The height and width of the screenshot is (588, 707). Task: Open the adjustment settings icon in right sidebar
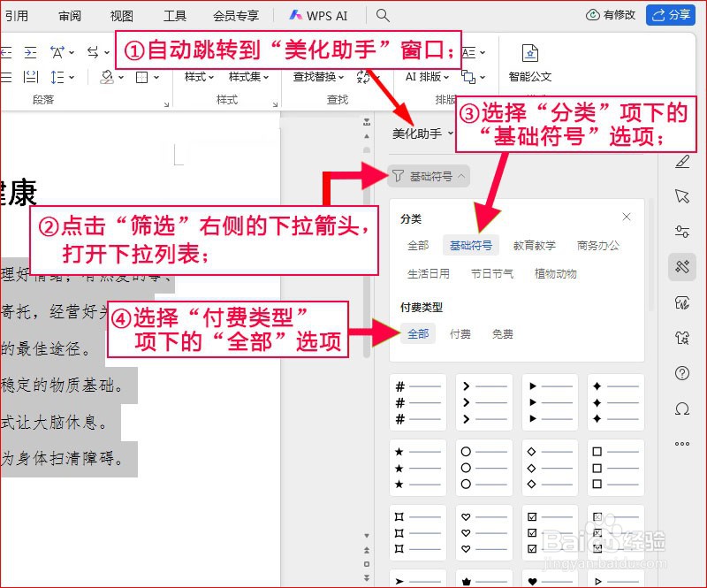pyautogui.click(x=681, y=231)
